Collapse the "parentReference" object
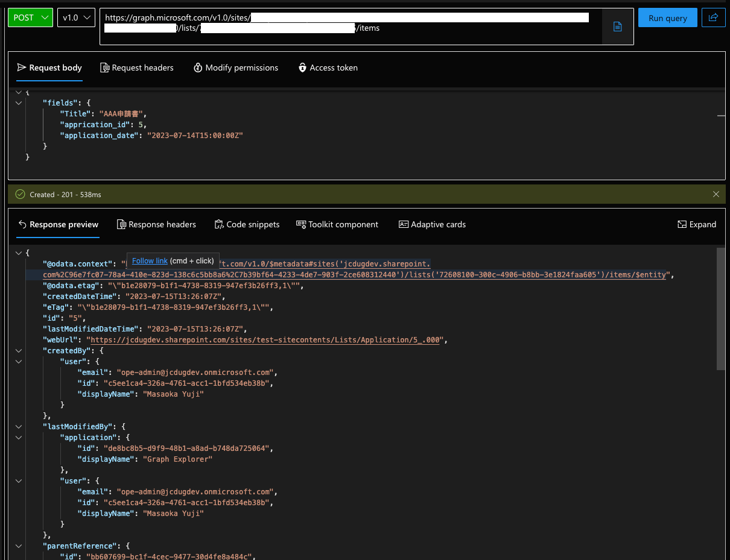Image resolution: width=730 pixels, height=560 pixels. tap(19, 546)
